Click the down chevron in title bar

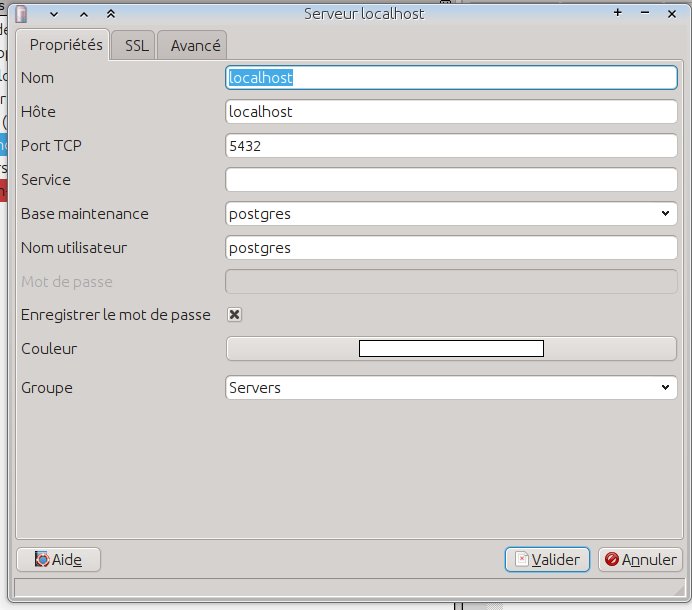click(x=54, y=14)
